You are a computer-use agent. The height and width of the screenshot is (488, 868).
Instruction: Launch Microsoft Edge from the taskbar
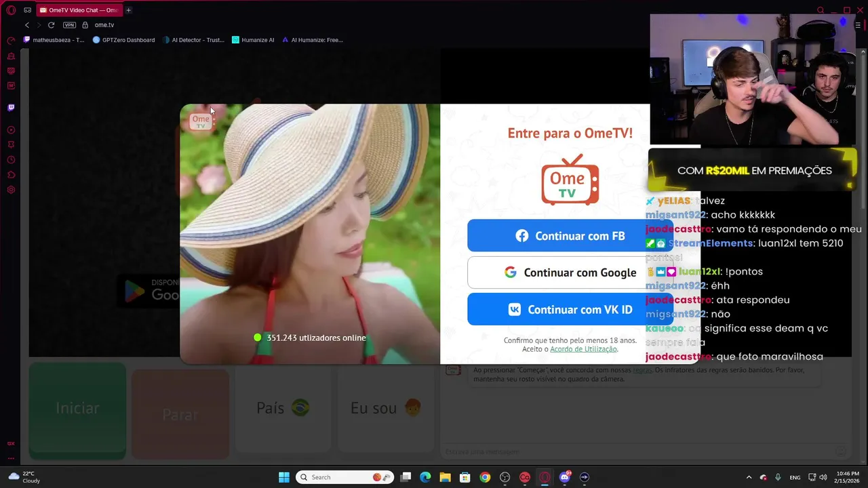point(425,477)
